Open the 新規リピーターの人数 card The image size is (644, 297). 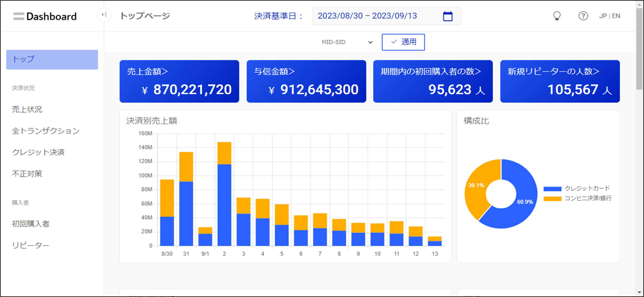point(560,81)
